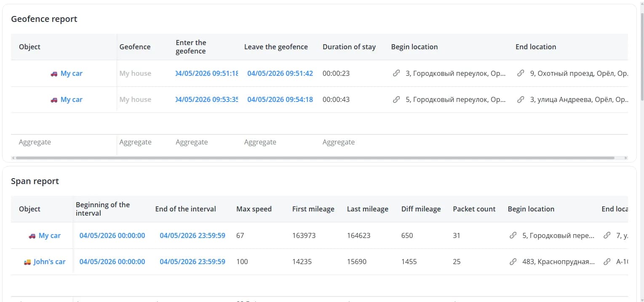Click enter time 04/05/2026 09:53:35

[x=207, y=99]
